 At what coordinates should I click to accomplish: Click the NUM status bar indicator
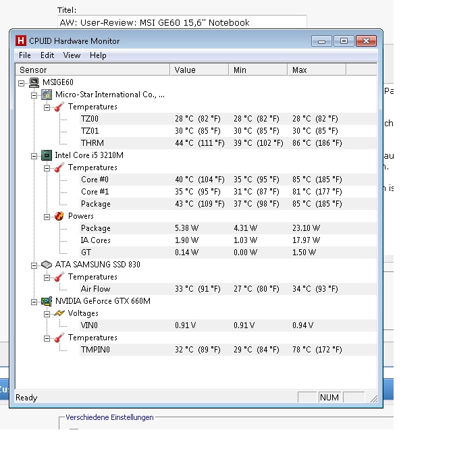point(329,398)
